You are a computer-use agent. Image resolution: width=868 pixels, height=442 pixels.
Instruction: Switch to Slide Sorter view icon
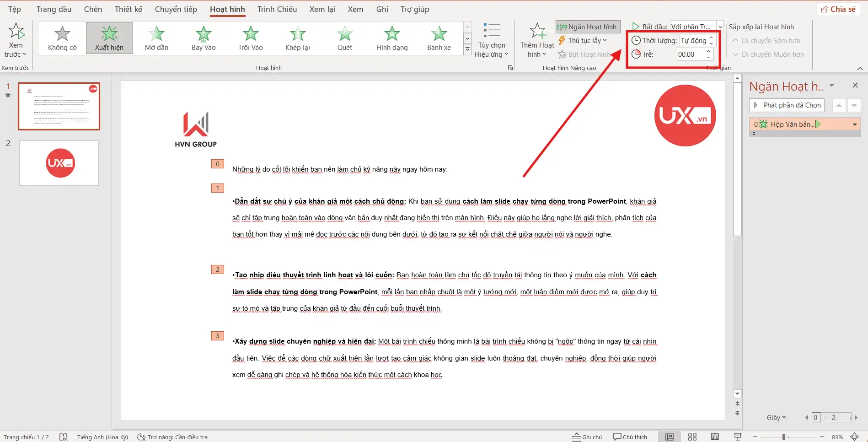click(692, 437)
